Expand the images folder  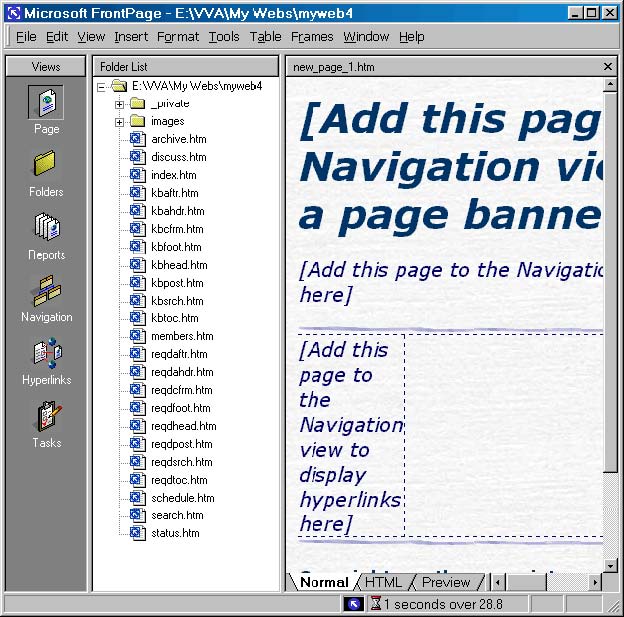click(120, 122)
